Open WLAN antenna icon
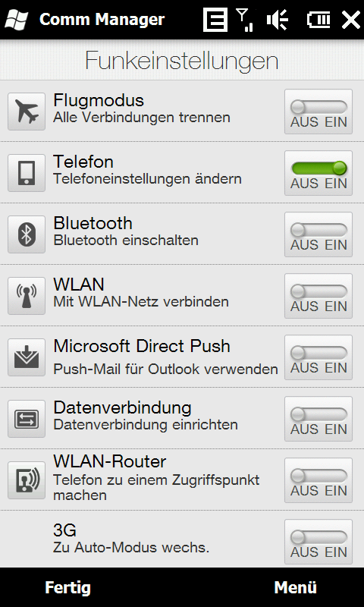Screen dimensions: 364x607 click(x=27, y=296)
